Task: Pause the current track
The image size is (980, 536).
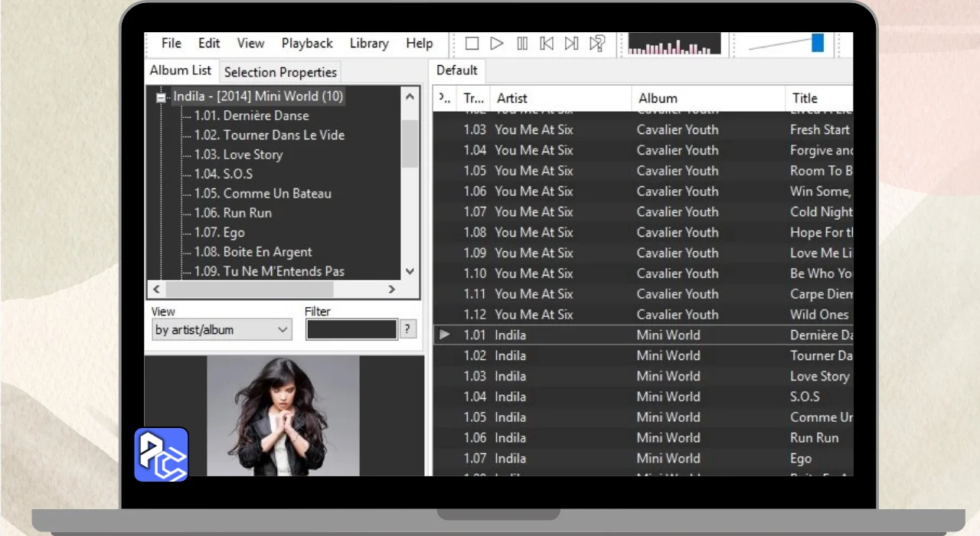Action: coord(522,44)
